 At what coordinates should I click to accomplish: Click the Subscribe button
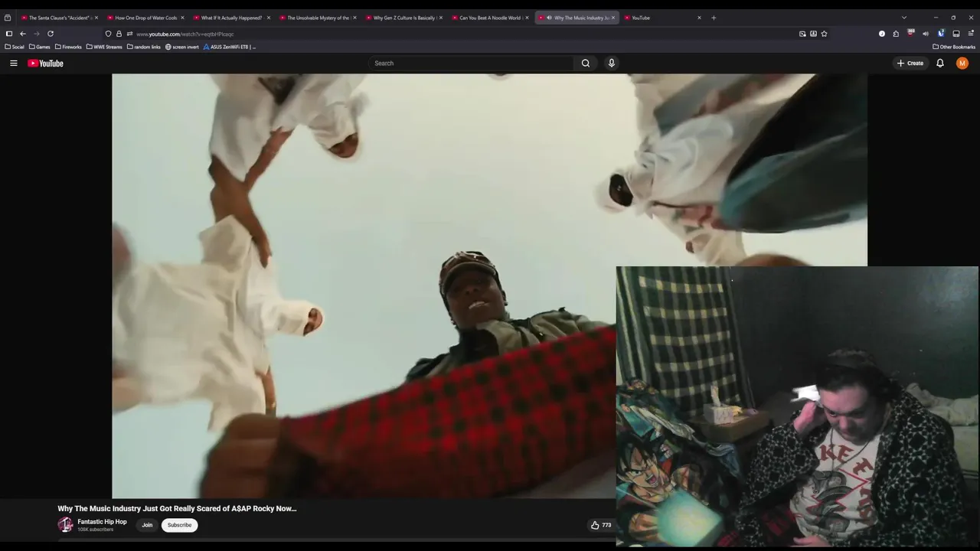[x=179, y=525]
